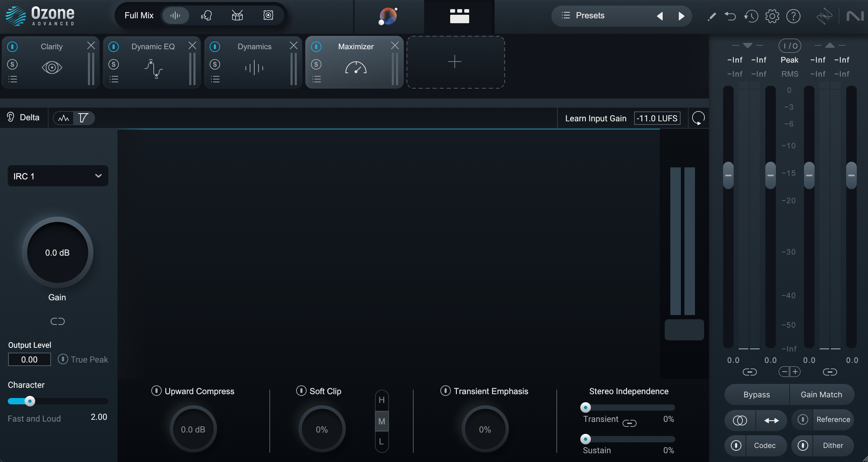The image size is (868, 462).
Task: Remove the Dynamics module
Action: click(294, 45)
